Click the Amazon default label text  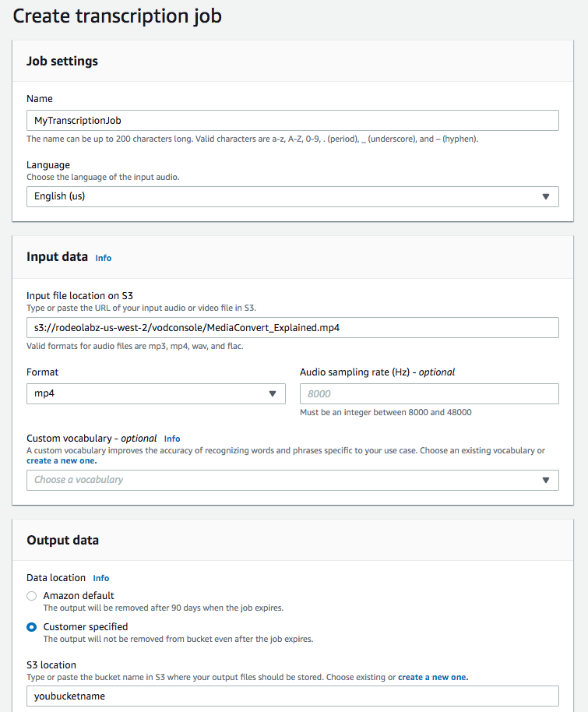79,595
